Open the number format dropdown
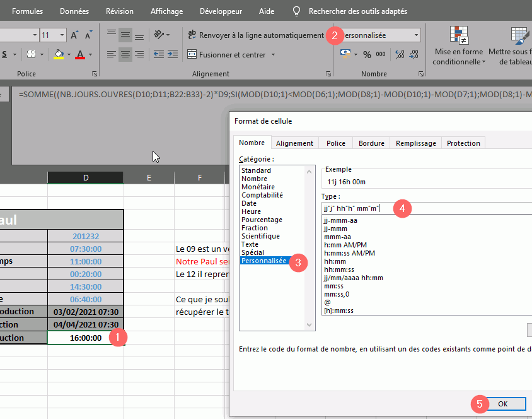This screenshot has height=419, width=532. (417, 35)
